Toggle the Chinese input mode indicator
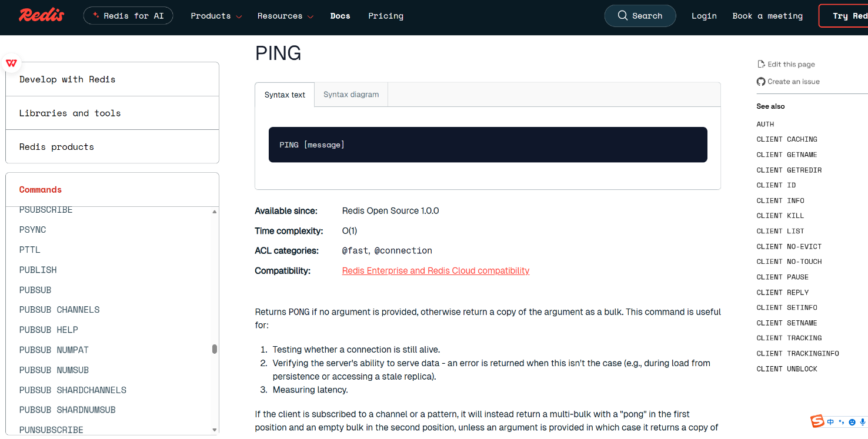868x439 pixels. [x=830, y=422]
